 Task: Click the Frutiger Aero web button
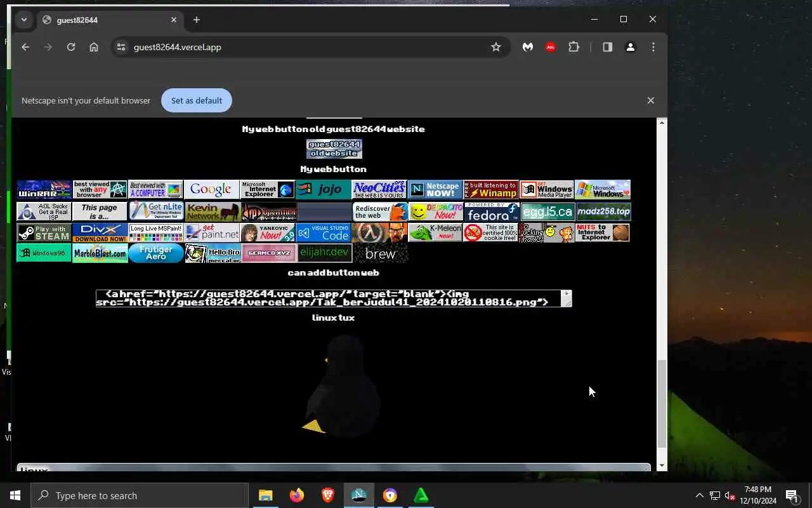tap(155, 253)
